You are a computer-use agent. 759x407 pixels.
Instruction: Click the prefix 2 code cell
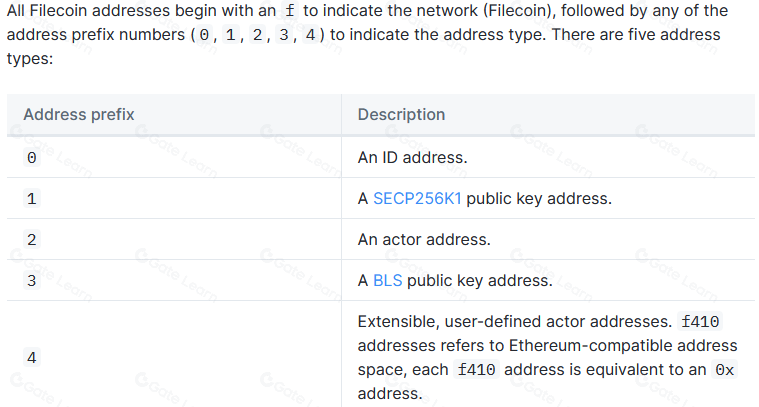point(31,240)
